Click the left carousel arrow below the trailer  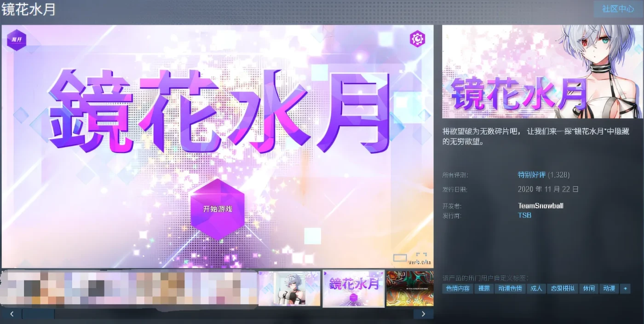tap(11, 313)
